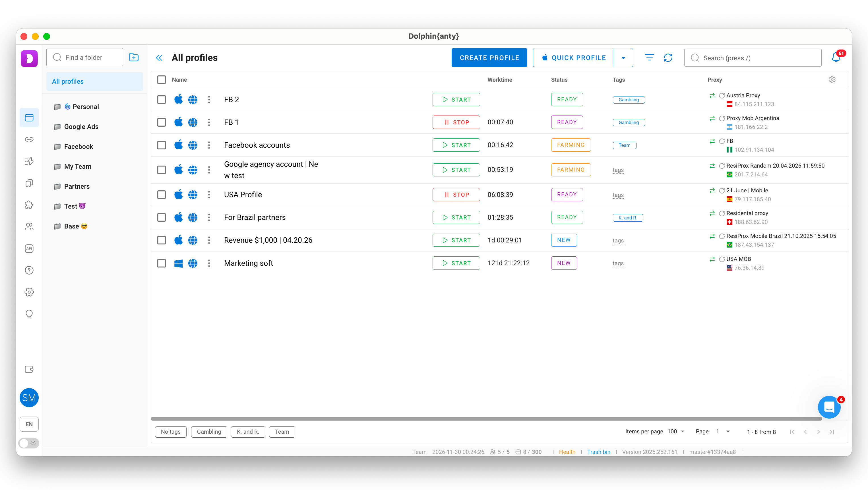The width and height of the screenshot is (868, 490).
Task: Select checkbox for Google agency account
Action: click(162, 170)
